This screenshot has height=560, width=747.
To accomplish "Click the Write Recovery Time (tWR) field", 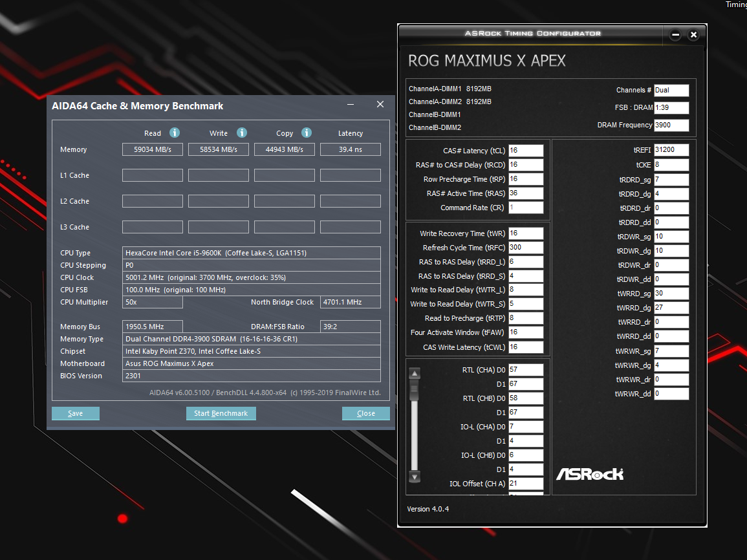I will pos(526,233).
